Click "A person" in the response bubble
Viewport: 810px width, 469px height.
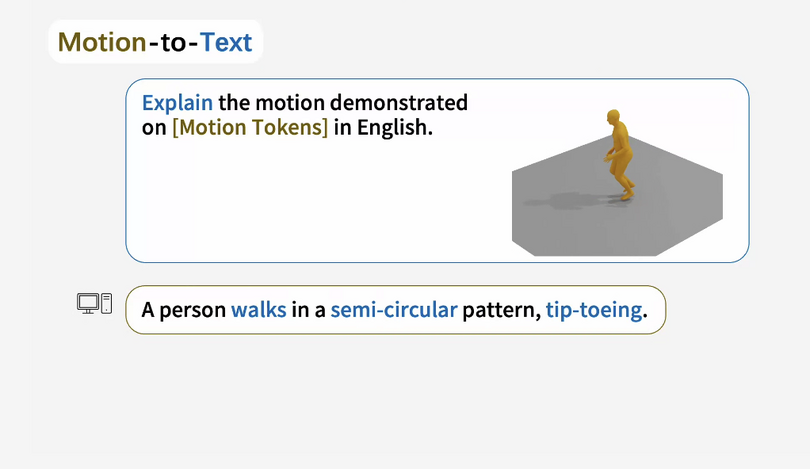183,310
